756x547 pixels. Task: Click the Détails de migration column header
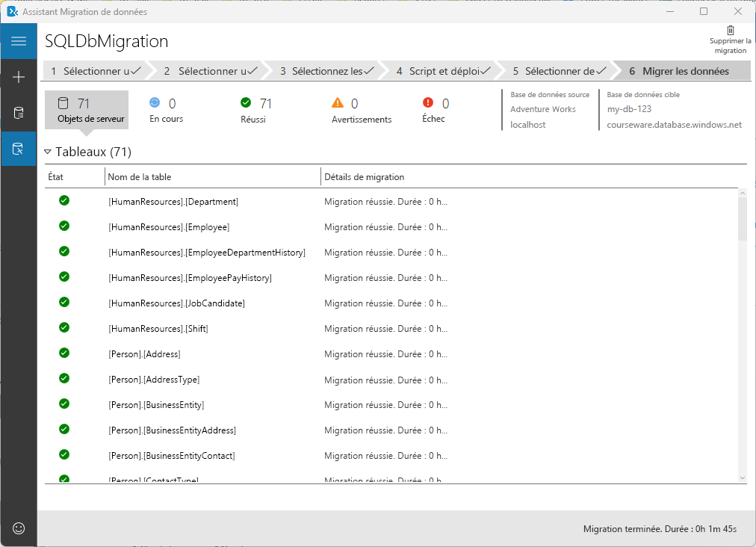pos(364,177)
